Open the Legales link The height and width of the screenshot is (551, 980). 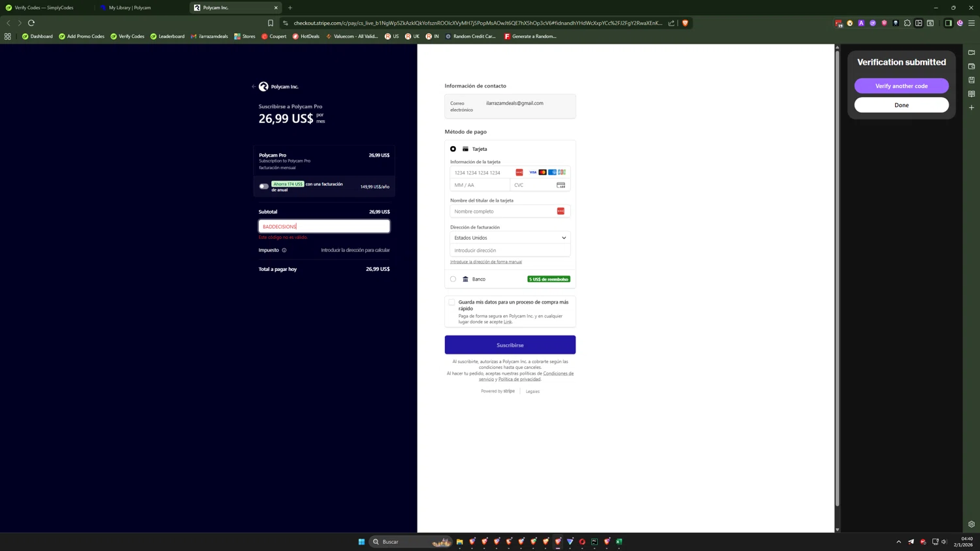click(x=532, y=391)
